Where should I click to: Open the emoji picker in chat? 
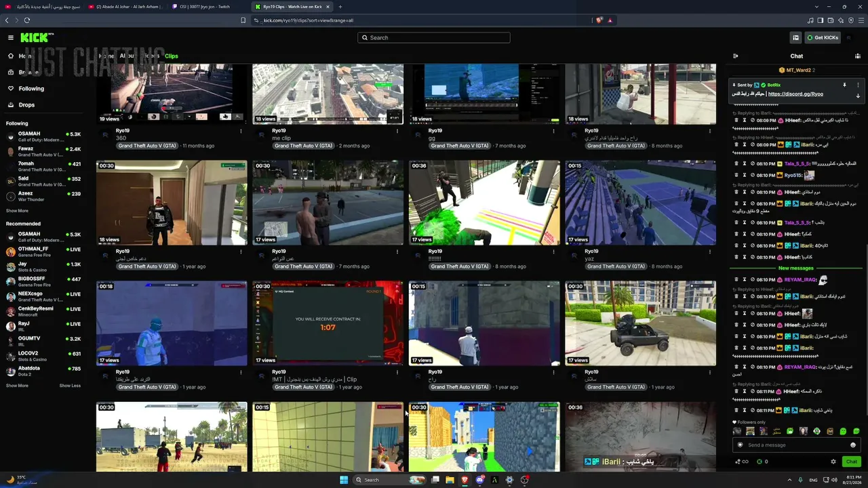coord(853,445)
